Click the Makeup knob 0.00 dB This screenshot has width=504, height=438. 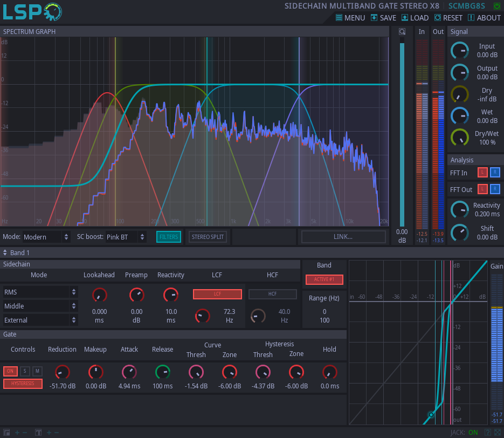click(96, 372)
